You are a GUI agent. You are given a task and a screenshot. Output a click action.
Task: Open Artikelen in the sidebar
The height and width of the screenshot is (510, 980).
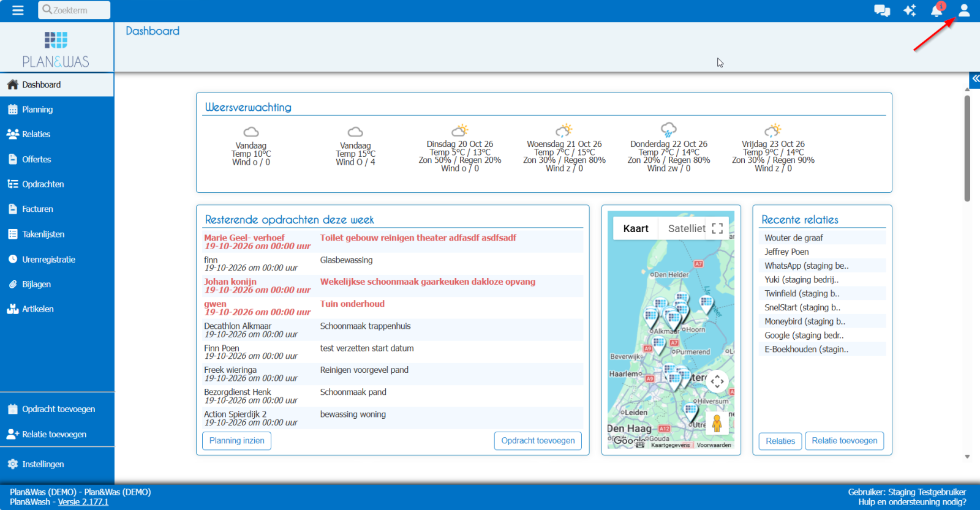pos(57,309)
